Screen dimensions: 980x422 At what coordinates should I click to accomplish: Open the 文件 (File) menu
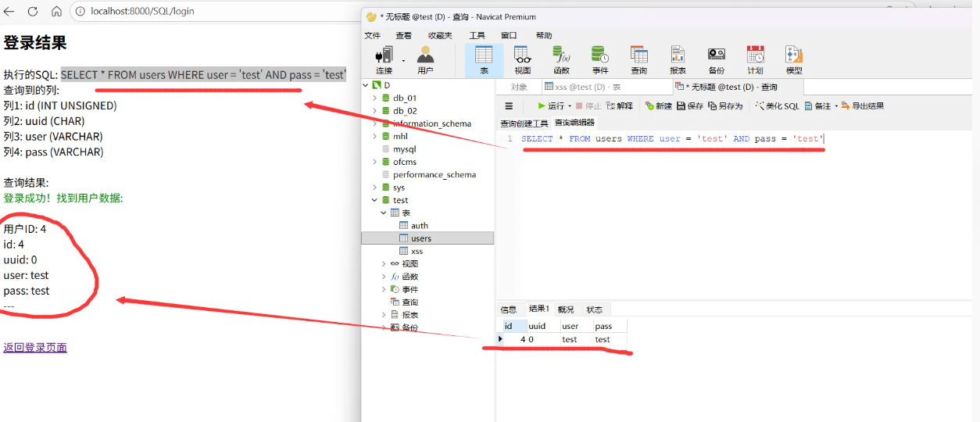[373, 35]
